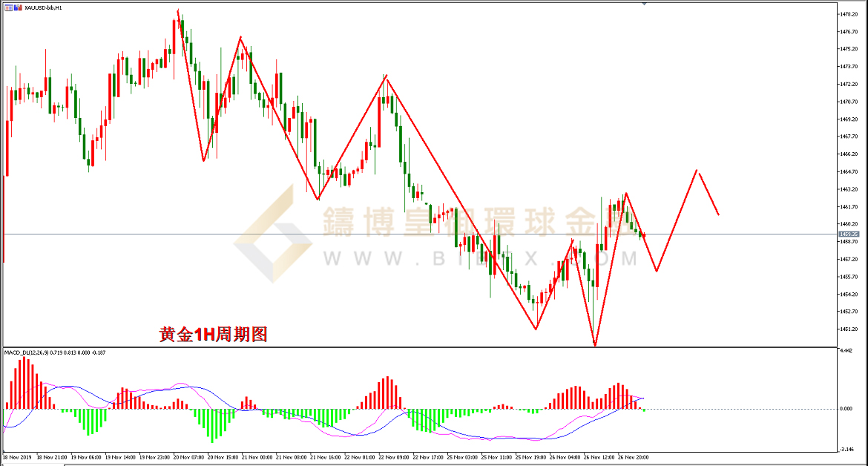Click the 黄金1H周期图 red text label
The height and width of the screenshot is (466, 868).
click(x=213, y=335)
